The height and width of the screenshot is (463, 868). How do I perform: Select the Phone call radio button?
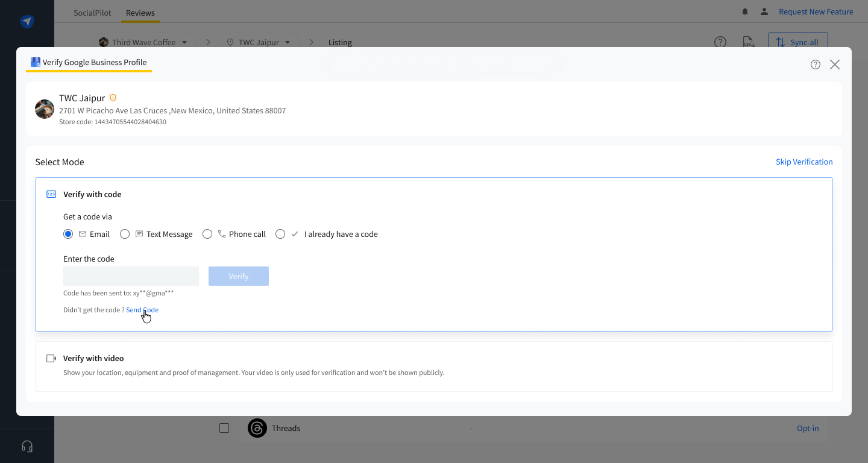207,234
